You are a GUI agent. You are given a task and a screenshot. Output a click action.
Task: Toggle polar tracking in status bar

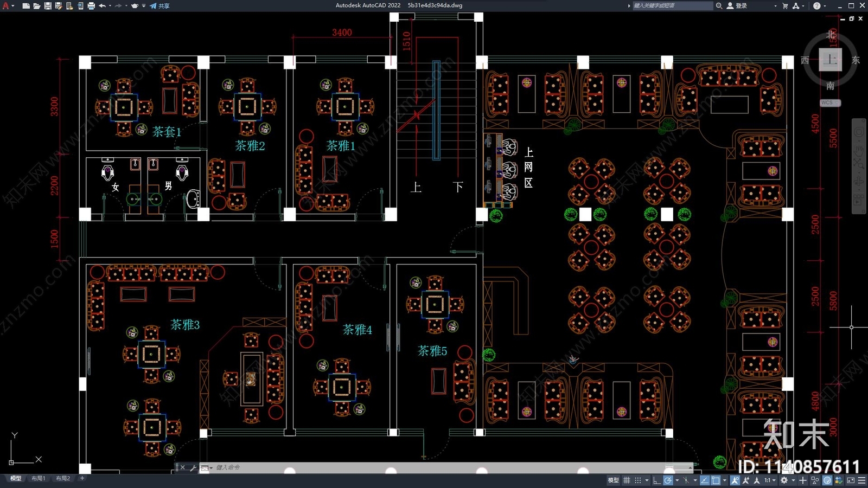(x=668, y=480)
